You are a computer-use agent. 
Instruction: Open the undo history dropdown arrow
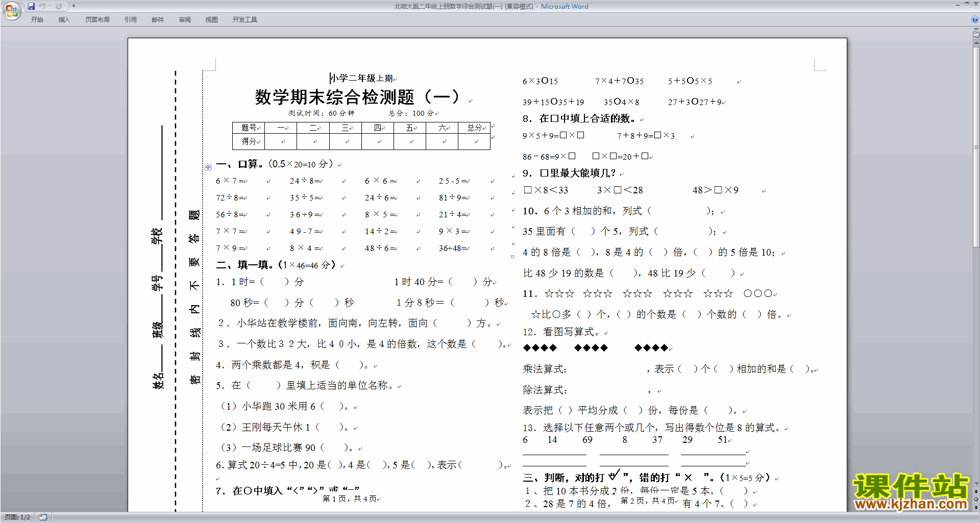tap(50, 6)
